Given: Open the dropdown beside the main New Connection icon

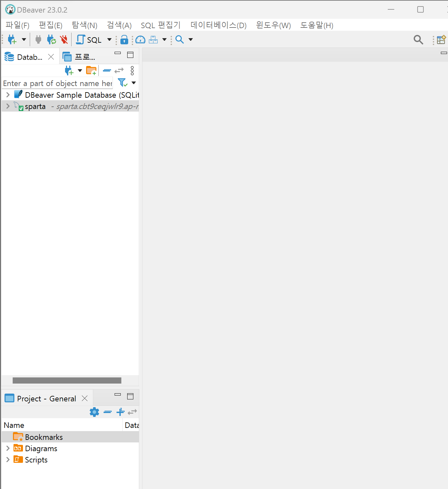Looking at the screenshot, I should pyautogui.click(x=24, y=39).
